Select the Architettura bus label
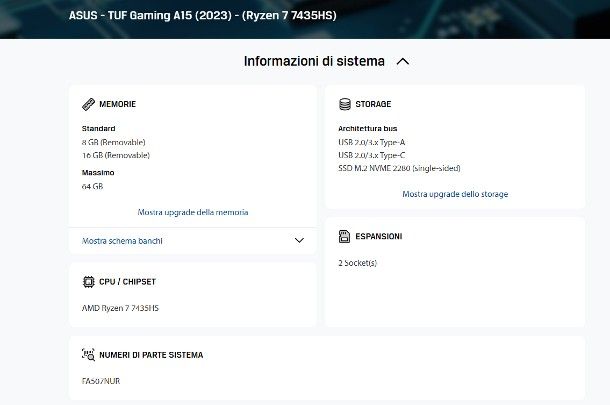 pos(368,128)
